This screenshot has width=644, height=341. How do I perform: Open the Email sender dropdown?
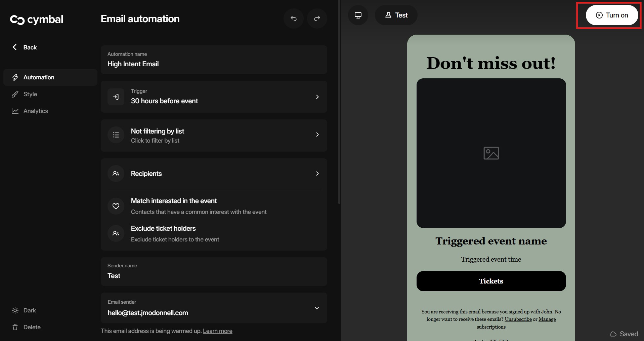click(316, 308)
